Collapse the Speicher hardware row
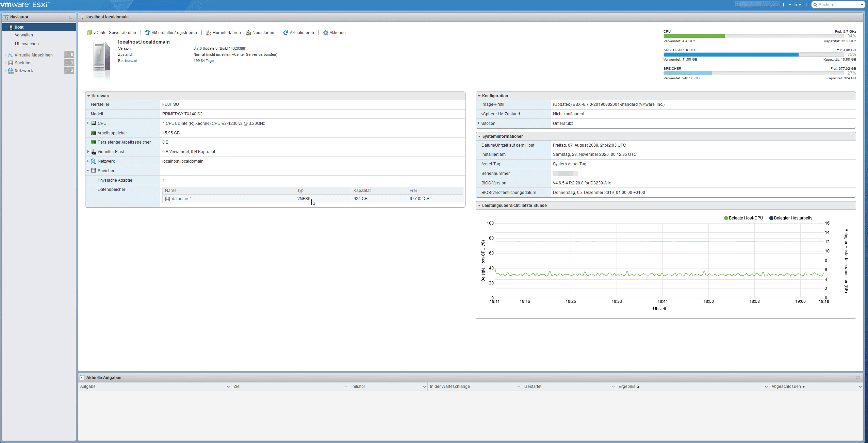 (x=88, y=171)
